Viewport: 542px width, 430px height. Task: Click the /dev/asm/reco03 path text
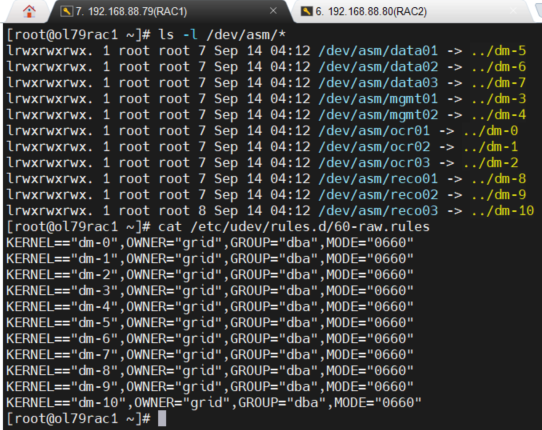(x=378, y=211)
